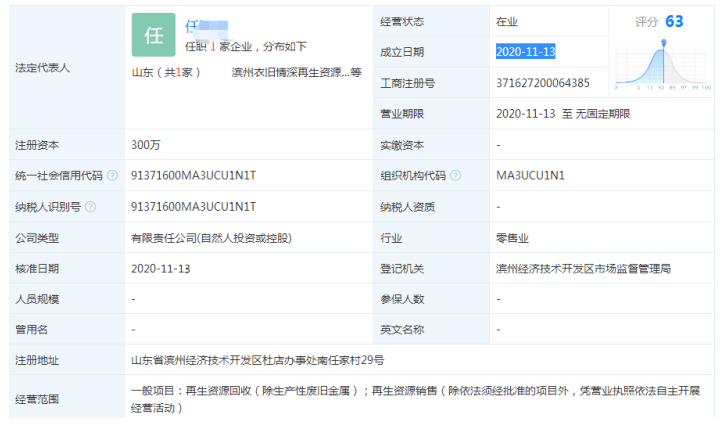Open the legal representative name link
This screenshot has width=726, height=426.
[207, 27]
